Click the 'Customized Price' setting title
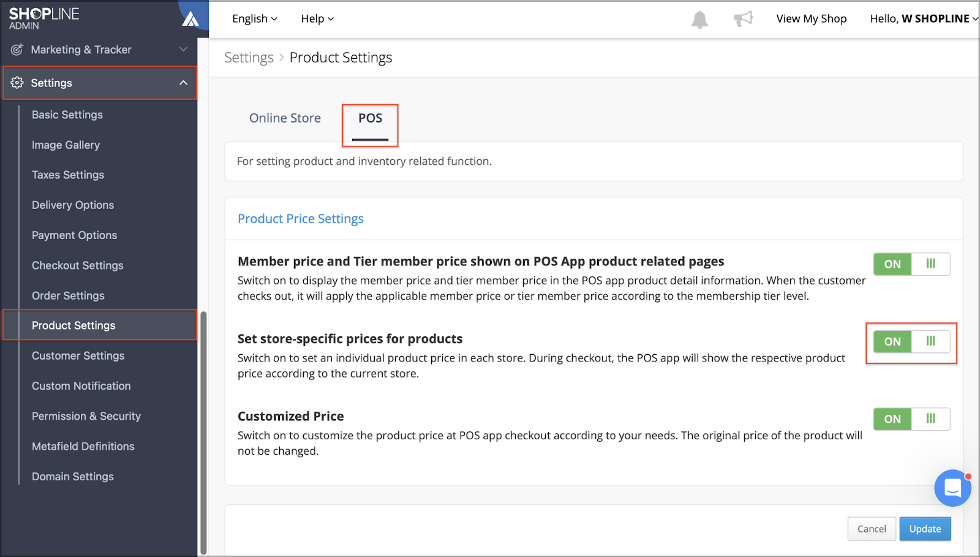 coord(290,417)
